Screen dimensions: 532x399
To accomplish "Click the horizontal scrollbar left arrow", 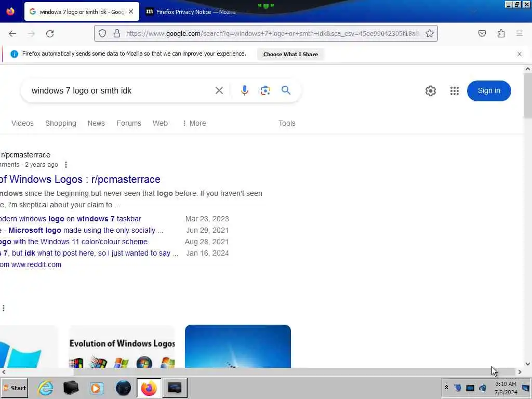I will 4,372.
